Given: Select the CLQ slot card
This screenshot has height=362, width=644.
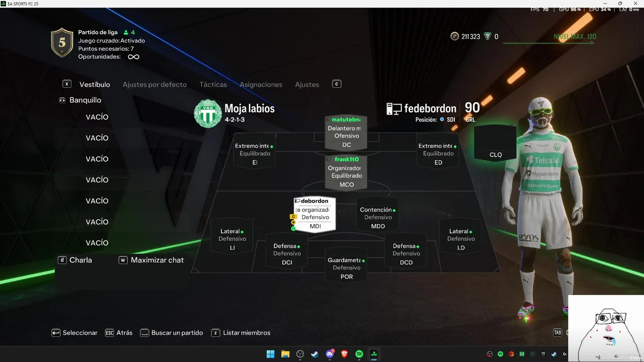Looking at the screenshot, I should [x=496, y=143].
